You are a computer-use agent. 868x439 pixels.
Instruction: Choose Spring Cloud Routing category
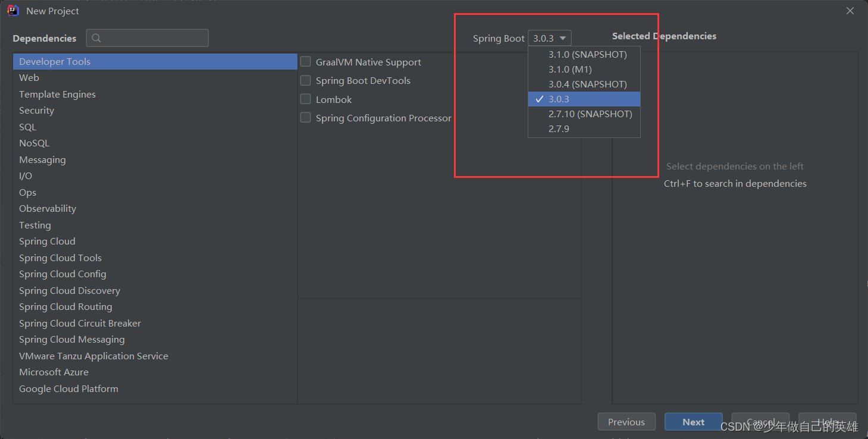[155, 307]
